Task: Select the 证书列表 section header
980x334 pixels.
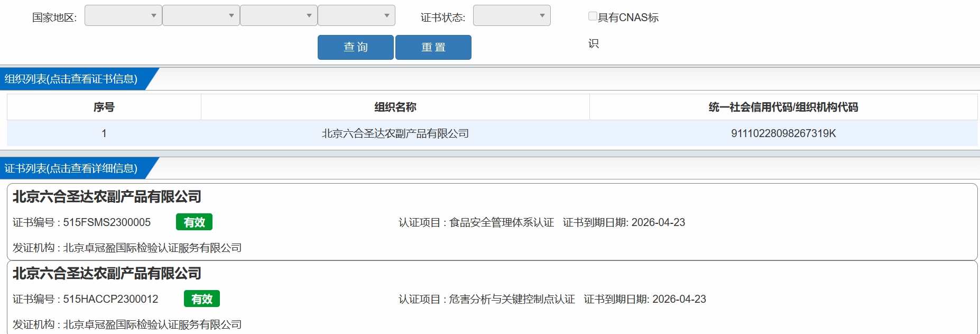Action: [x=71, y=168]
